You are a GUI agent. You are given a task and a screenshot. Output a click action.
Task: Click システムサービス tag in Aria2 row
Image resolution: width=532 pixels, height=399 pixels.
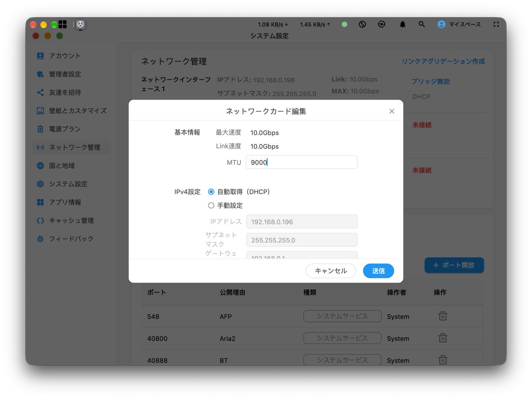click(342, 338)
